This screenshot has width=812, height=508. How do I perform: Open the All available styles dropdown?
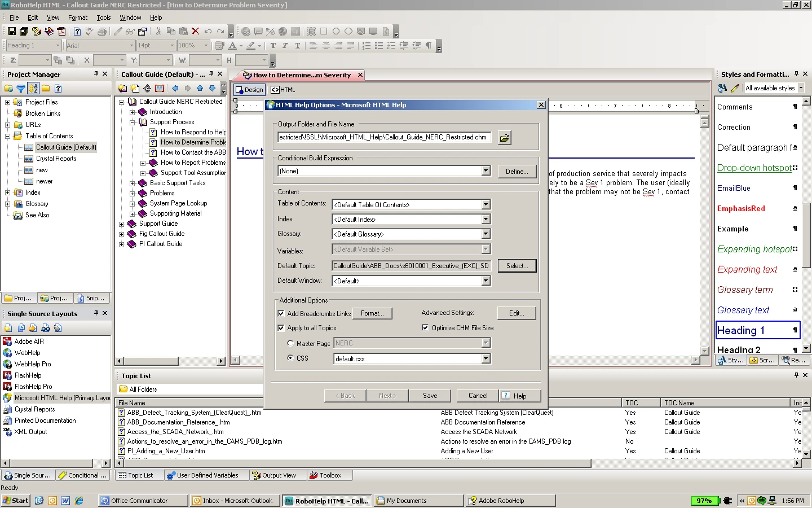(801, 88)
